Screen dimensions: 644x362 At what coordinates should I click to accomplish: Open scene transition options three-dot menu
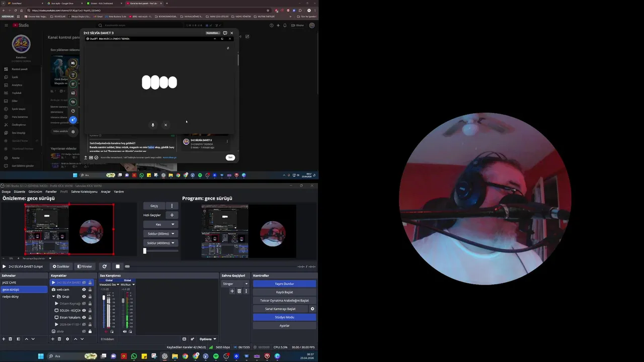click(246, 291)
